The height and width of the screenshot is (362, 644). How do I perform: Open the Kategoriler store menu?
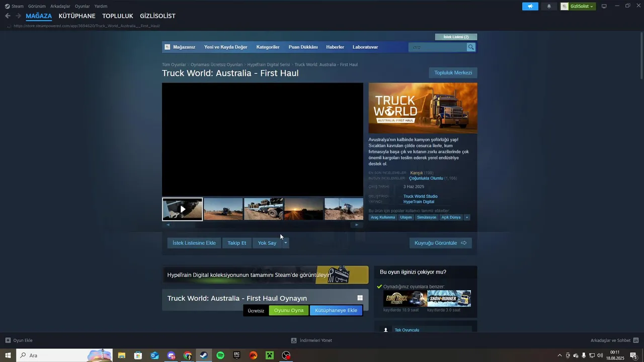pyautogui.click(x=268, y=47)
